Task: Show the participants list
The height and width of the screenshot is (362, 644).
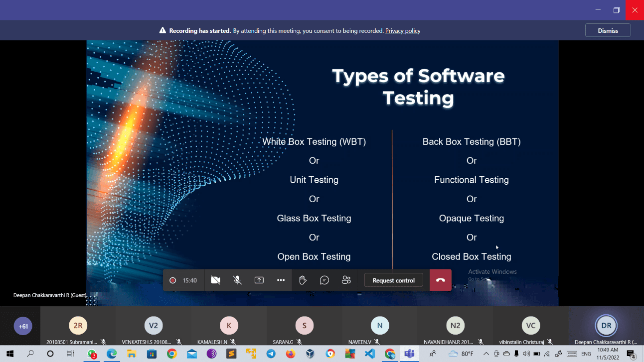Action: tap(346, 280)
